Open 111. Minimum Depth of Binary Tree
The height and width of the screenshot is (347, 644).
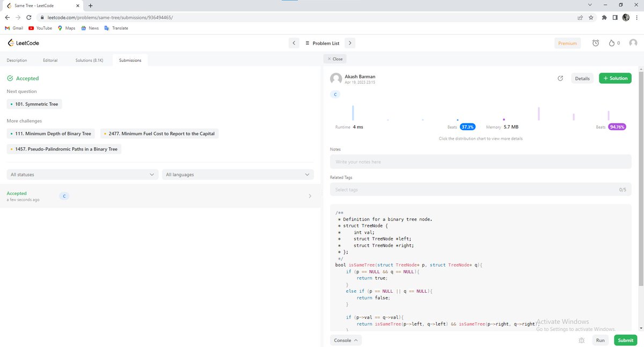[x=51, y=134]
